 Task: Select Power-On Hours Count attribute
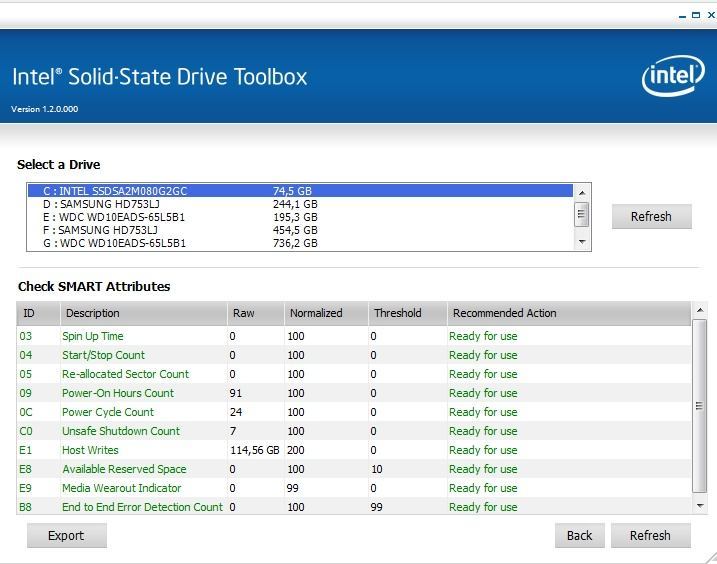tap(354, 393)
